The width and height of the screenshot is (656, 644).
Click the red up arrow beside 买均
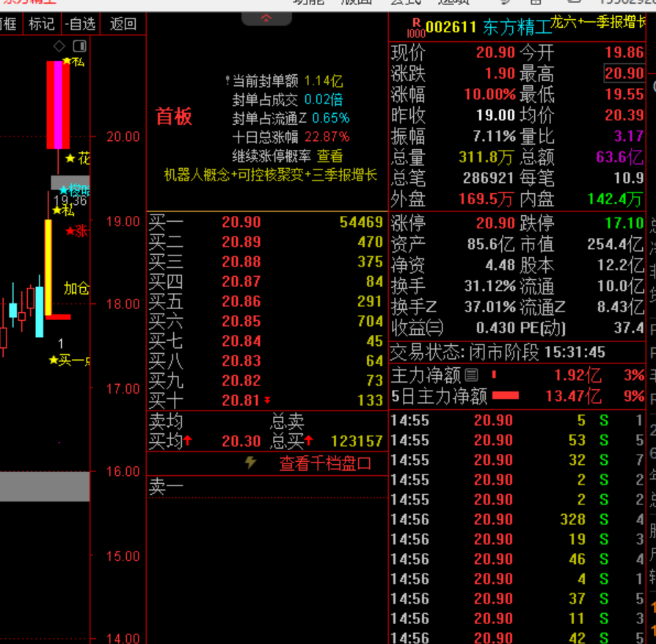(x=188, y=440)
